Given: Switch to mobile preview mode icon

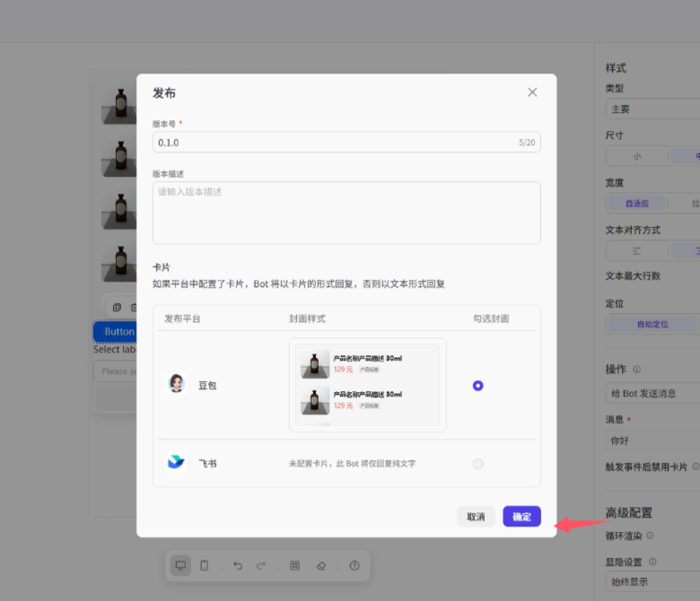Looking at the screenshot, I should 204,565.
